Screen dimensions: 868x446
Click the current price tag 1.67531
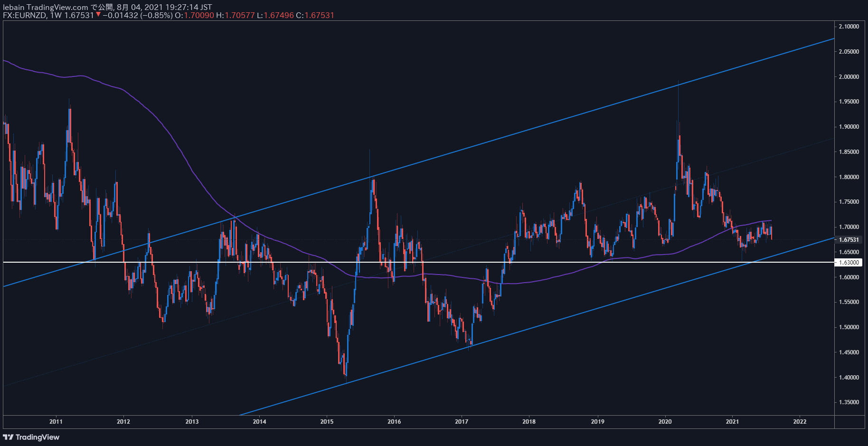tap(849, 240)
